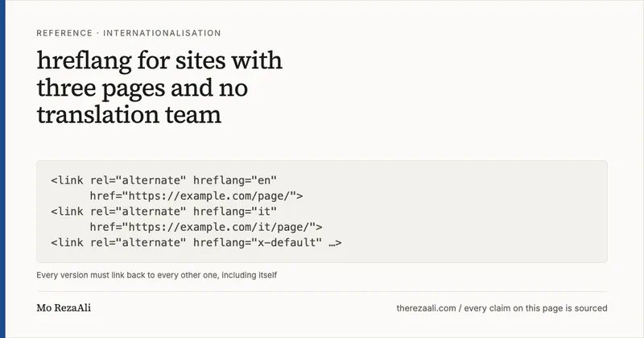Click headline line "hreflang for sites with"

[159, 61]
